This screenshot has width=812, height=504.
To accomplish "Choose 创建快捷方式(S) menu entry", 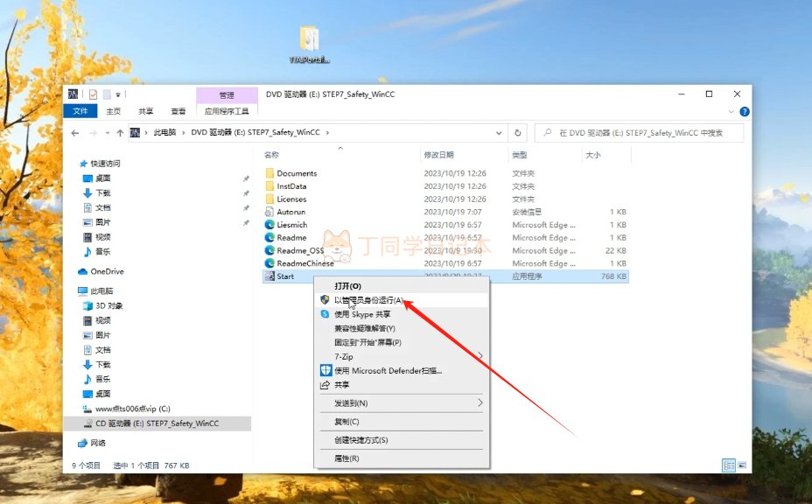I will tap(402, 440).
